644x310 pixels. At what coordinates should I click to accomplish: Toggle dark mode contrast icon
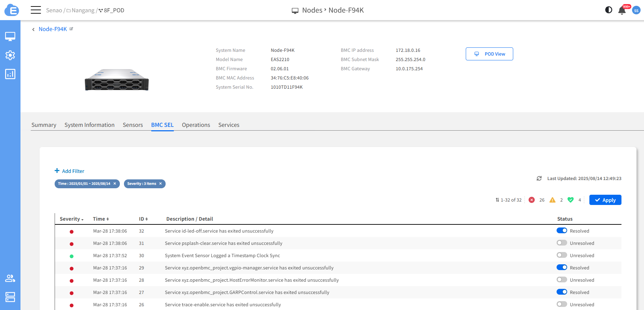[608, 10]
